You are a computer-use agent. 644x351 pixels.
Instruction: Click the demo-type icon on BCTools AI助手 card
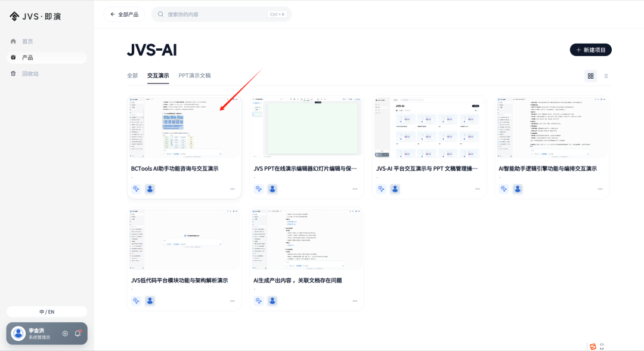point(136,189)
